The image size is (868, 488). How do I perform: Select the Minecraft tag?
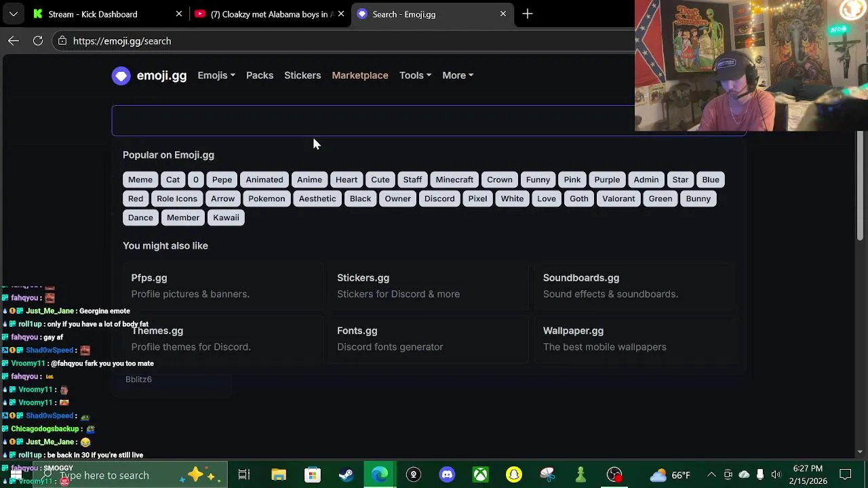[x=454, y=180]
